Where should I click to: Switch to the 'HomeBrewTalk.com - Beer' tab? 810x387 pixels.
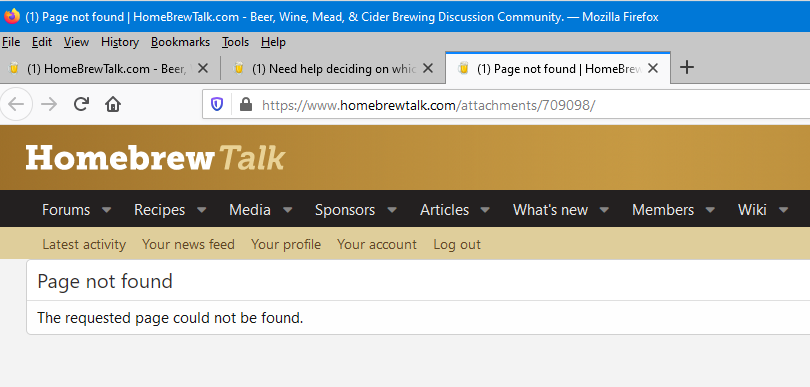point(106,68)
